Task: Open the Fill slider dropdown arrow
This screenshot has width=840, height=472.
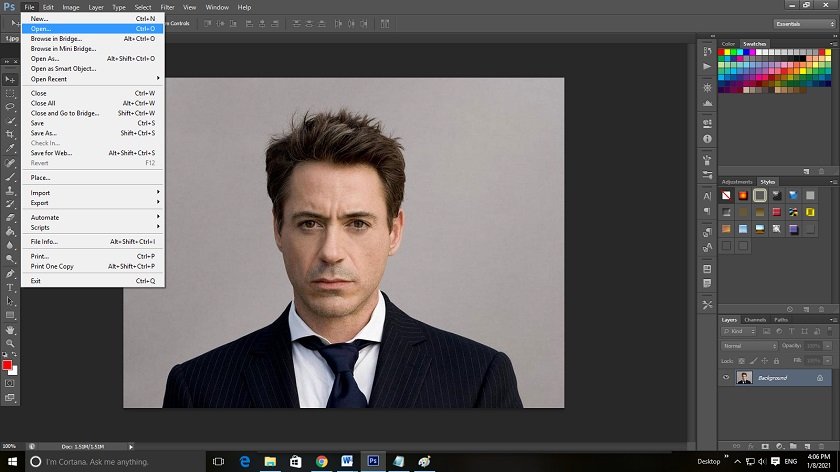Action: pos(828,361)
